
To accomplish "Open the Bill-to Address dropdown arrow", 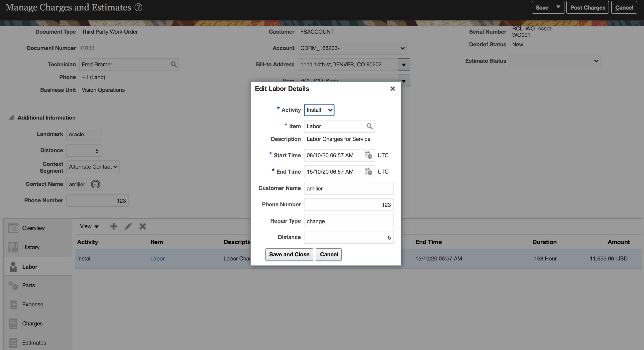I will click(x=404, y=65).
